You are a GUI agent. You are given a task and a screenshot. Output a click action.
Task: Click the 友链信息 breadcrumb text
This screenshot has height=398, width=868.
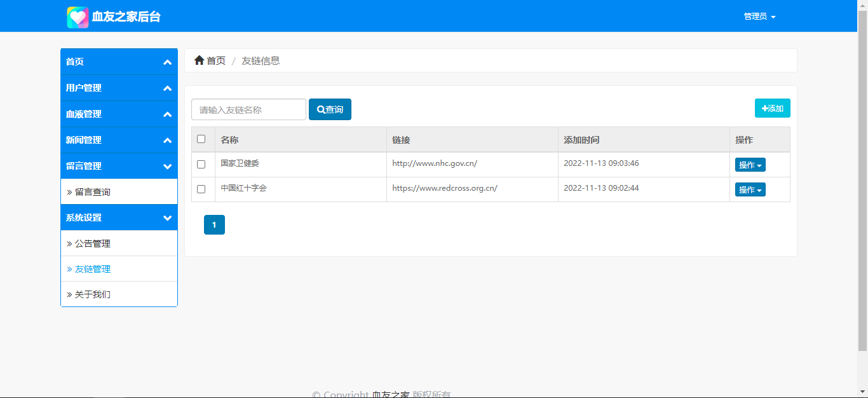tap(261, 60)
